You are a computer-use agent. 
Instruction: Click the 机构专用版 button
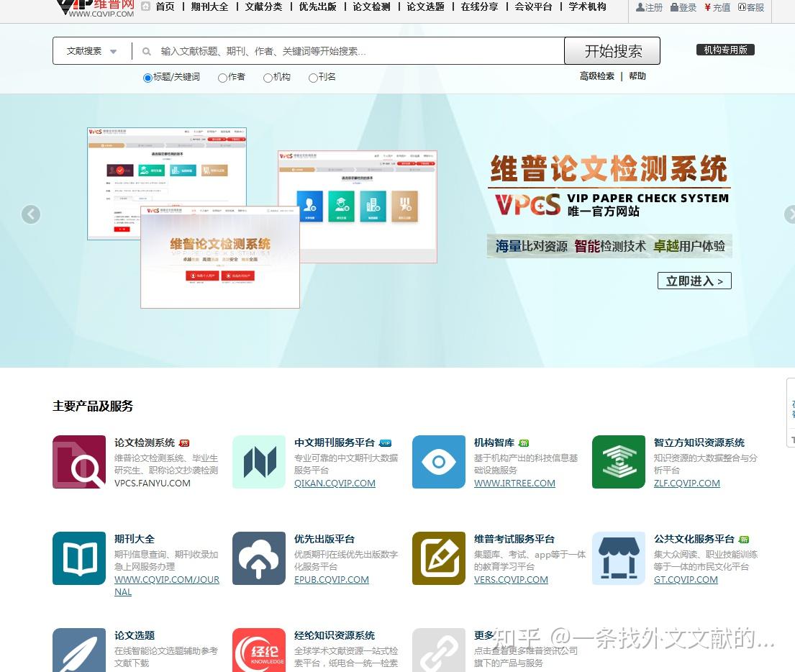(725, 50)
